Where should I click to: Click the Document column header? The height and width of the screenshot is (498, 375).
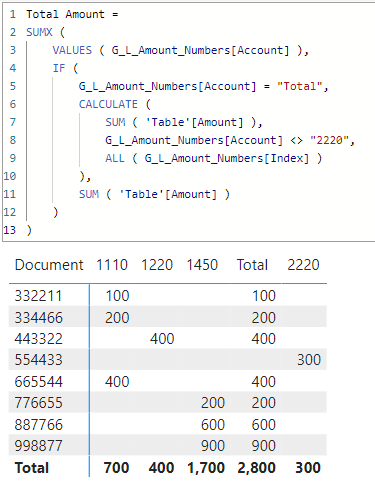tap(49, 265)
